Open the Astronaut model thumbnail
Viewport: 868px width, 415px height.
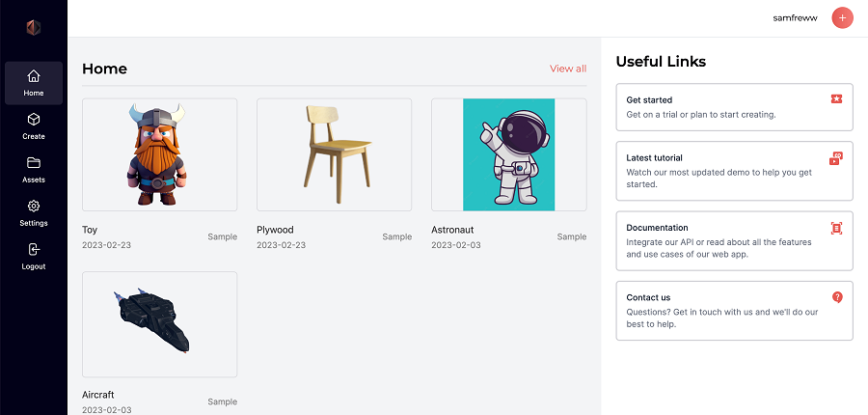tap(508, 154)
